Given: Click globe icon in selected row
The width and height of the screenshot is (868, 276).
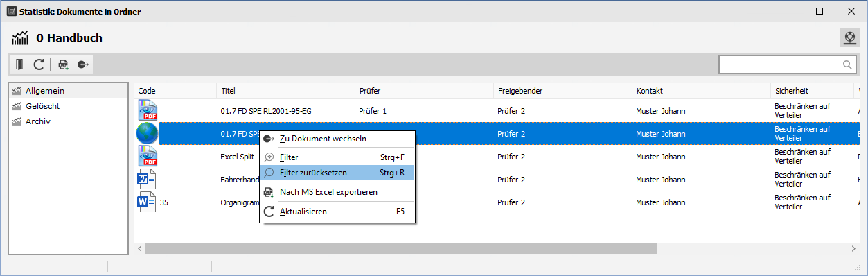Looking at the screenshot, I should [x=148, y=133].
